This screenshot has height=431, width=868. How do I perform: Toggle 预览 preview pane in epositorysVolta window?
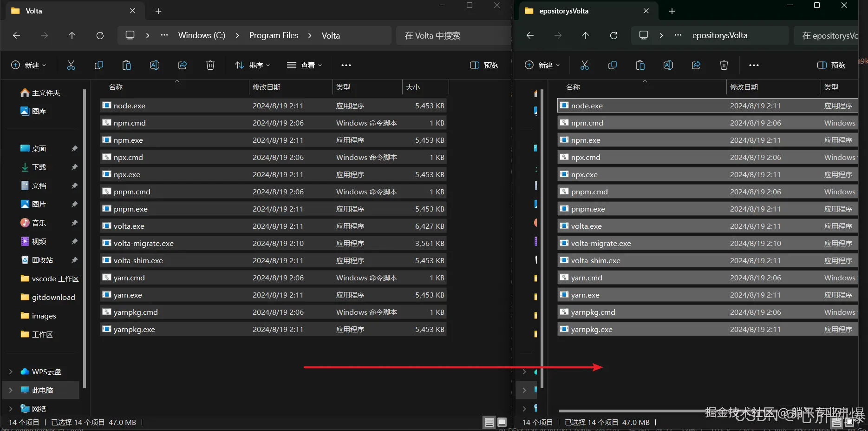(x=831, y=65)
